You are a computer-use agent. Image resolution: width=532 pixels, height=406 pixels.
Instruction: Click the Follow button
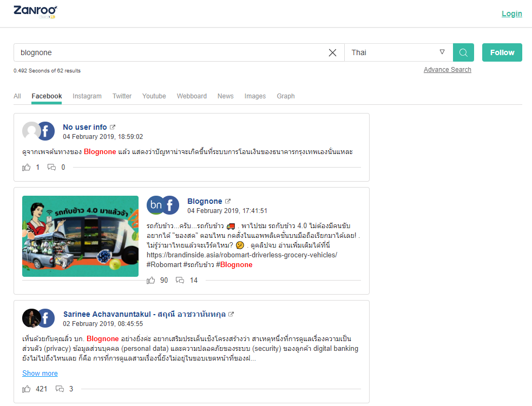(x=502, y=52)
